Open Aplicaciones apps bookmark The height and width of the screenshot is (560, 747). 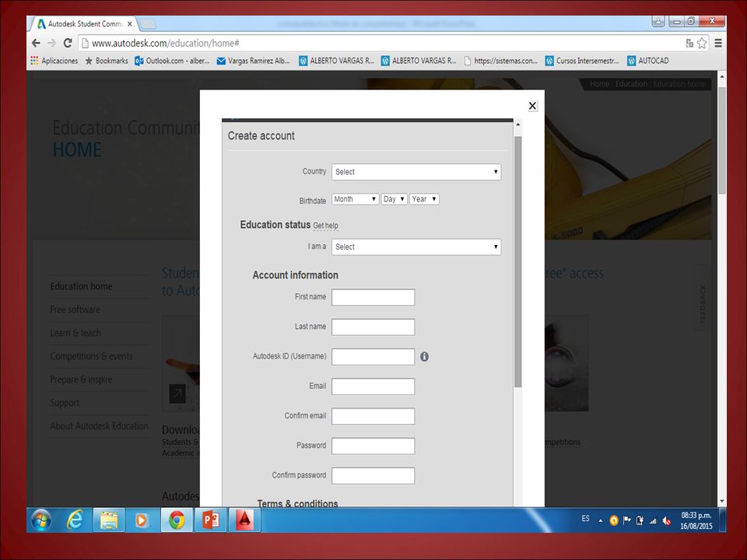54,61
